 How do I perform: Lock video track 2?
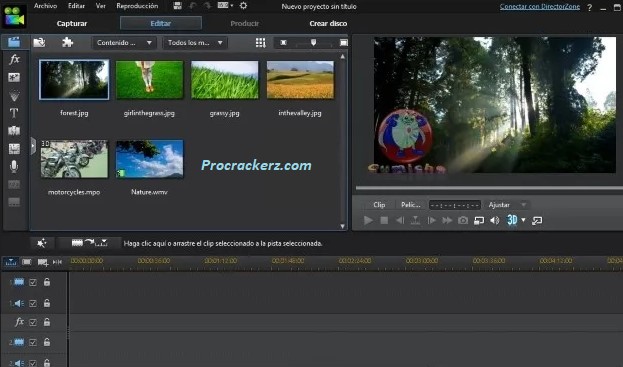(46, 342)
